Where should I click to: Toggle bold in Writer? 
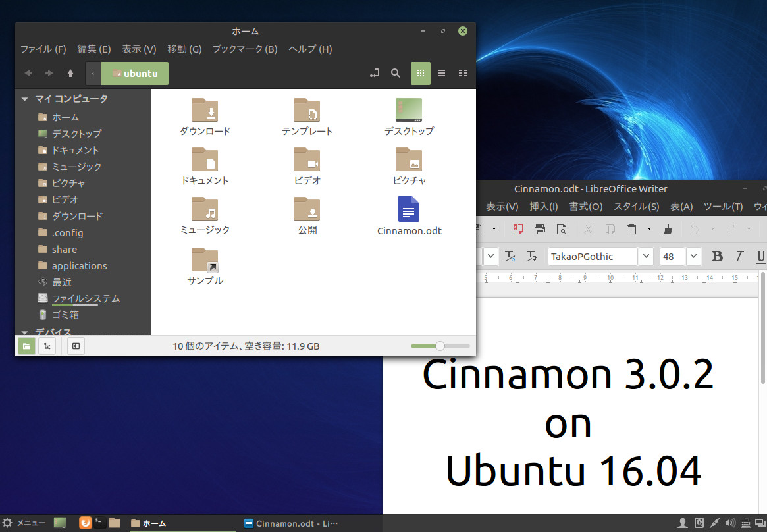point(717,256)
